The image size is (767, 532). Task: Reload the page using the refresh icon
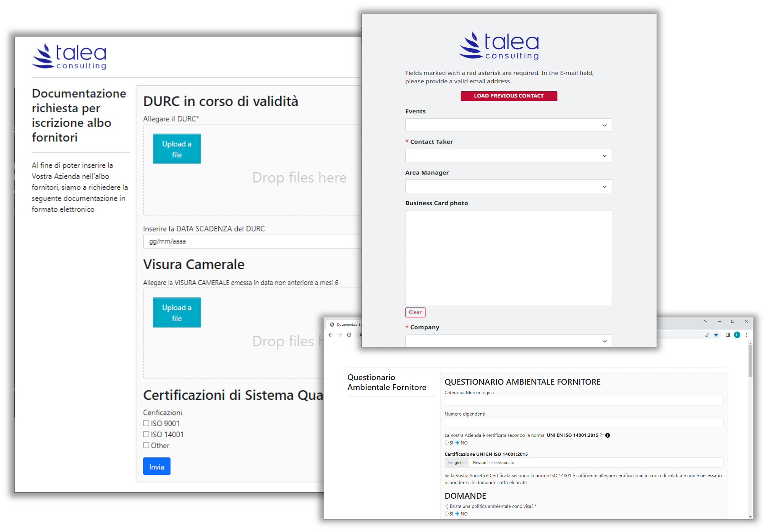coord(349,335)
